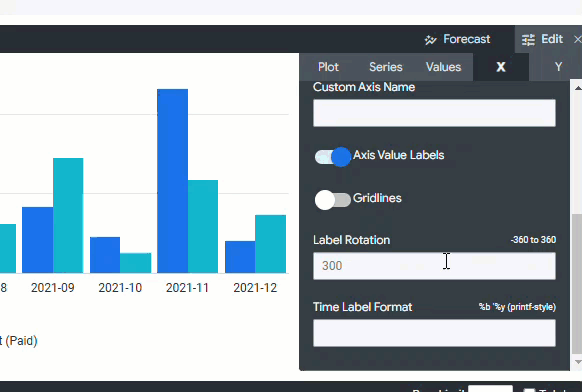Click the Forecast sparkline icon

(x=431, y=39)
